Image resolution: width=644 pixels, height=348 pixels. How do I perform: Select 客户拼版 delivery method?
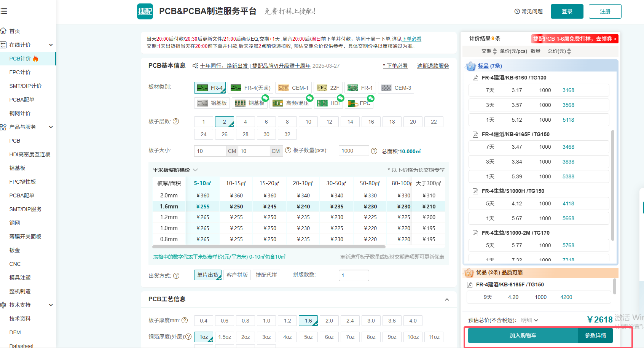point(237,275)
